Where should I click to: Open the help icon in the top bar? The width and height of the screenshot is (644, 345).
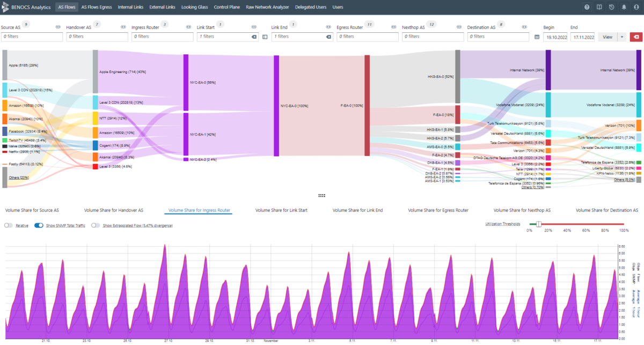587,6
